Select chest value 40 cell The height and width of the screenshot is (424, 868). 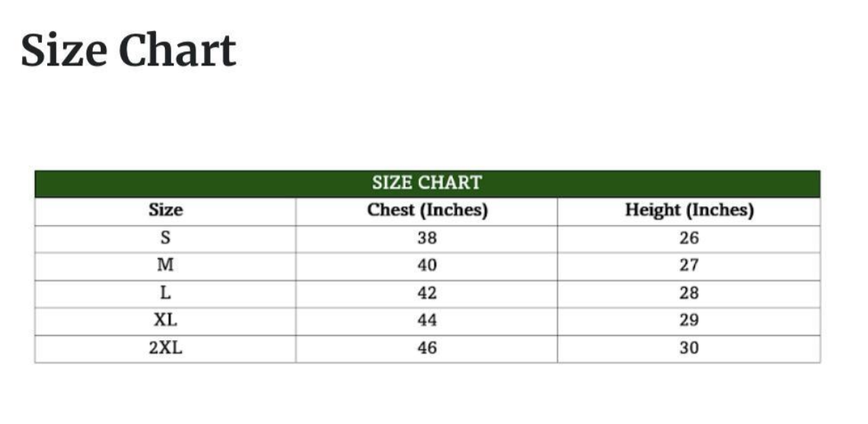[x=427, y=266]
